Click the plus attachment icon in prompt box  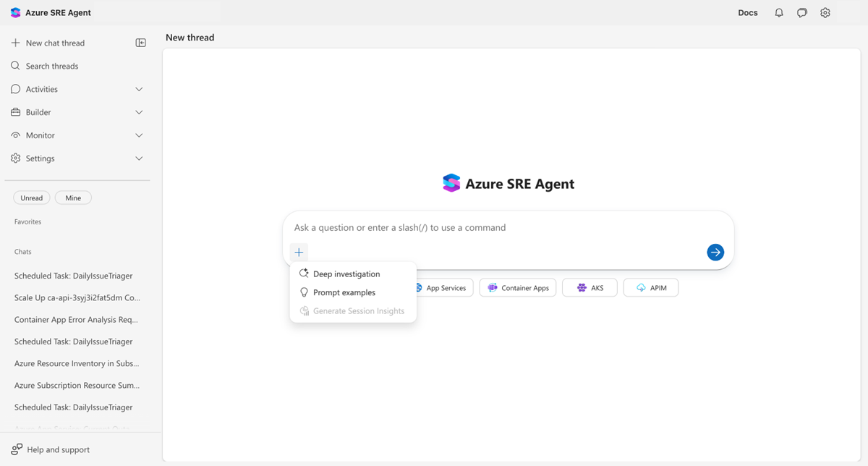click(299, 252)
